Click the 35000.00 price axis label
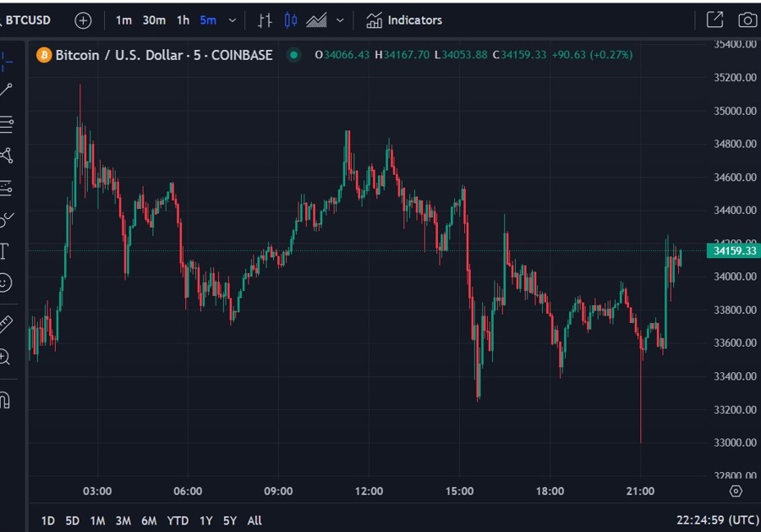Image resolution: width=761 pixels, height=532 pixels. click(735, 111)
